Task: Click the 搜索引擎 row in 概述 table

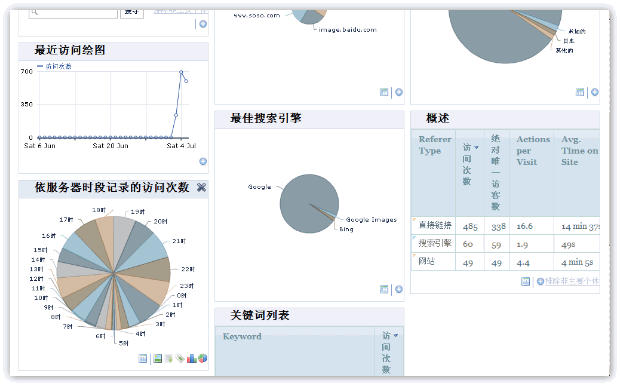Action: pos(505,244)
